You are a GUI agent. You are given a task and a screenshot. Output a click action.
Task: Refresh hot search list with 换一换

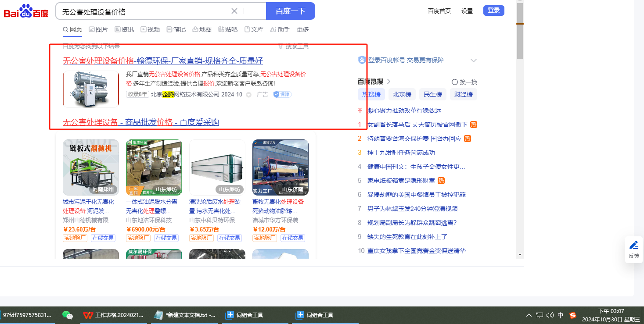464,82
